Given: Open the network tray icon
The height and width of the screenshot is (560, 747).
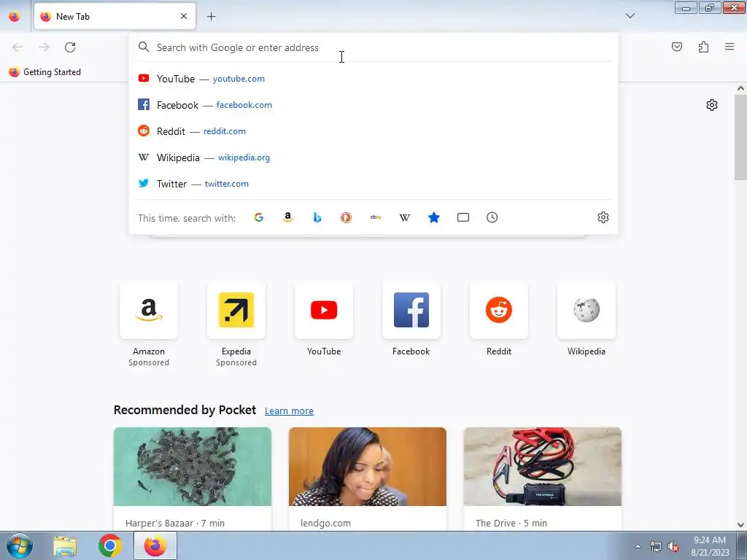Looking at the screenshot, I should point(656,547).
